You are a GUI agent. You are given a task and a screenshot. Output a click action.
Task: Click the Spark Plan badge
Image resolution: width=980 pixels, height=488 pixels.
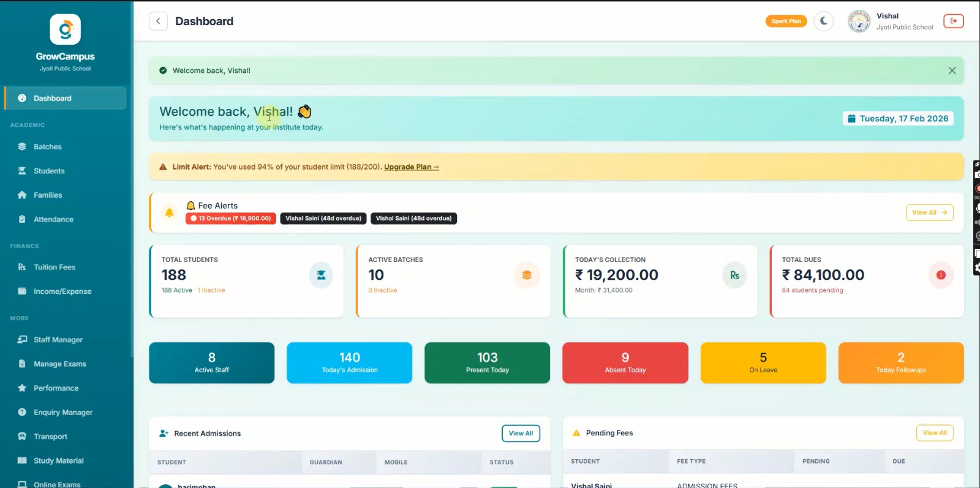[x=786, y=21]
